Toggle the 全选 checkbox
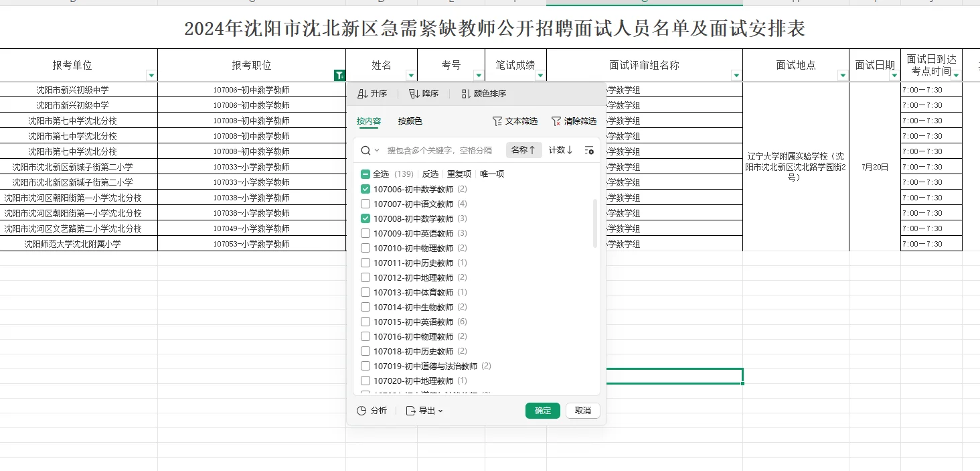This screenshot has height=471, width=980. 365,174
